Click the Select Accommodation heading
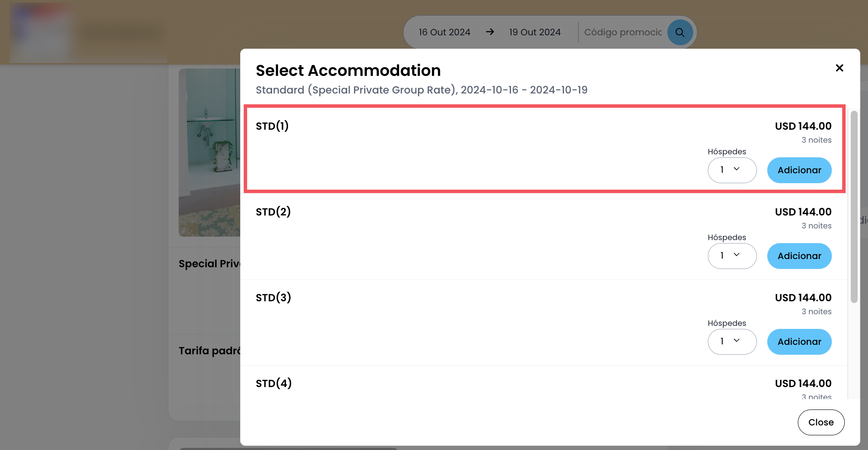 click(348, 71)
